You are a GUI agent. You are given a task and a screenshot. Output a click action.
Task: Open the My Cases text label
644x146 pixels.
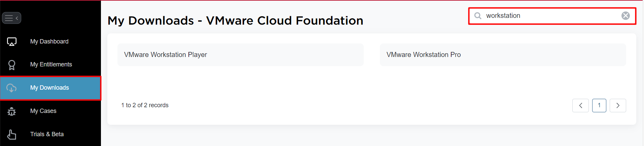(x=43, y=111)
